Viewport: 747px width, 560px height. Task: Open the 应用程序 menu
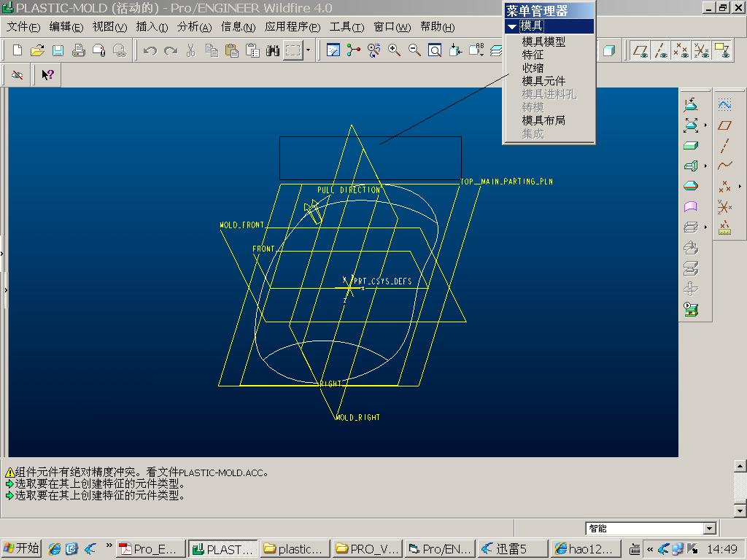(x=293, y=27)
